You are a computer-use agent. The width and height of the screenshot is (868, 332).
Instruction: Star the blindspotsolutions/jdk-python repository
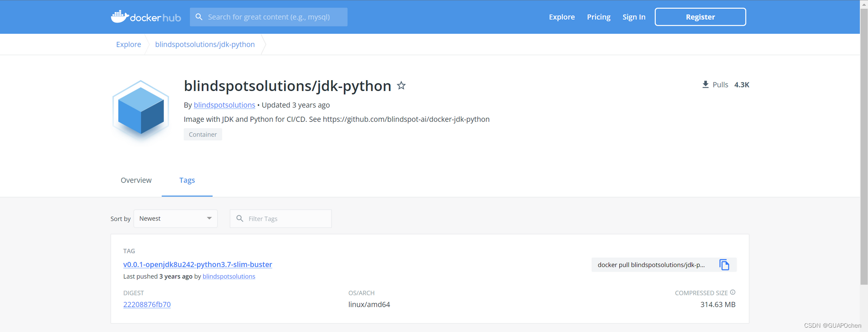tap(401, 85)
